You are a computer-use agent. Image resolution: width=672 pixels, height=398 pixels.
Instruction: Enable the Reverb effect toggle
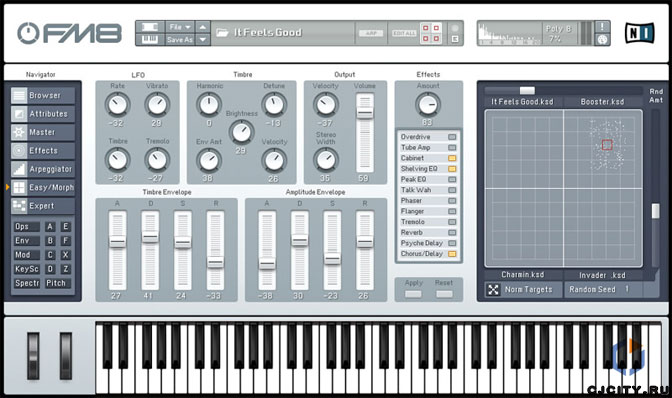tap(452, 233)
